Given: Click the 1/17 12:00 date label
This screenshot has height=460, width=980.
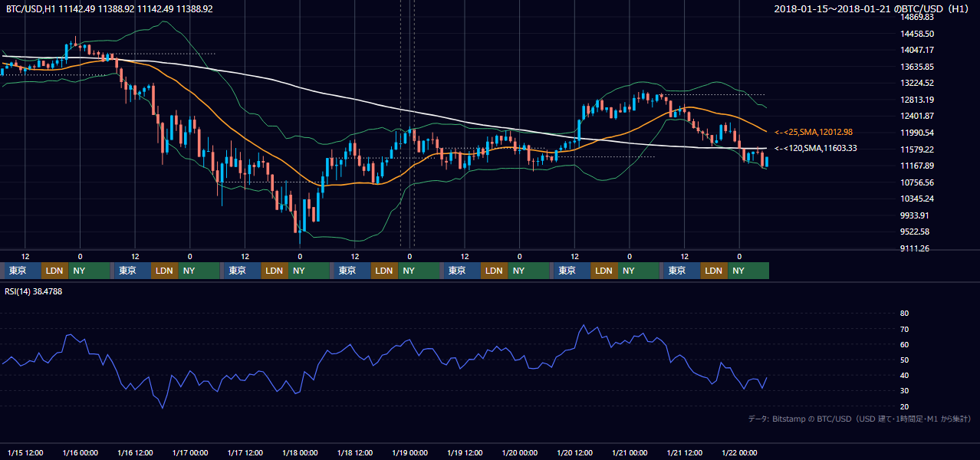Looking at the screenshot, I should [x=245, y=452].
